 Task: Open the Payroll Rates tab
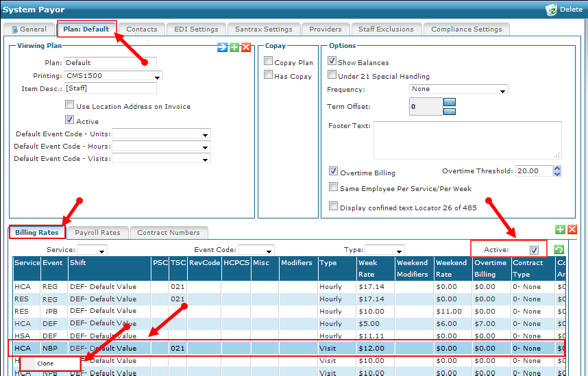(97, 233)
